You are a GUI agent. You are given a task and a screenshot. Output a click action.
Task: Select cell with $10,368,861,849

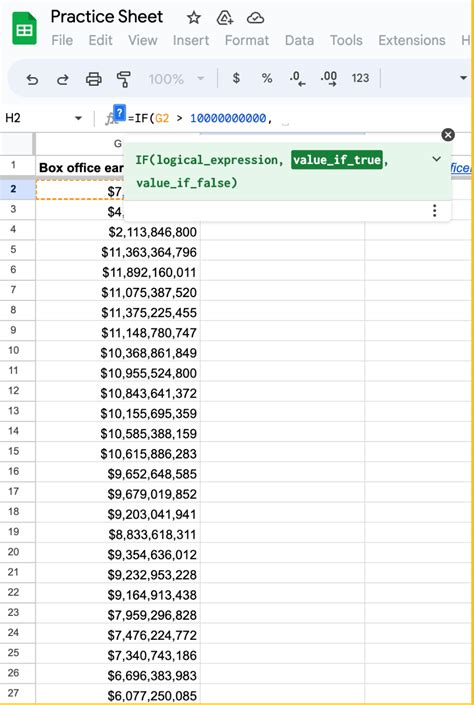[x=118, y=352]
